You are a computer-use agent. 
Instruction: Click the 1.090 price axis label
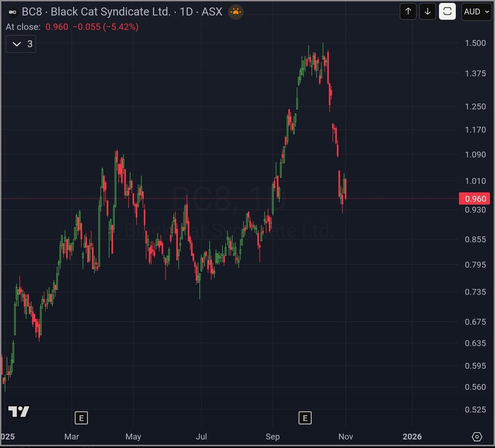[x=475, y=155]
